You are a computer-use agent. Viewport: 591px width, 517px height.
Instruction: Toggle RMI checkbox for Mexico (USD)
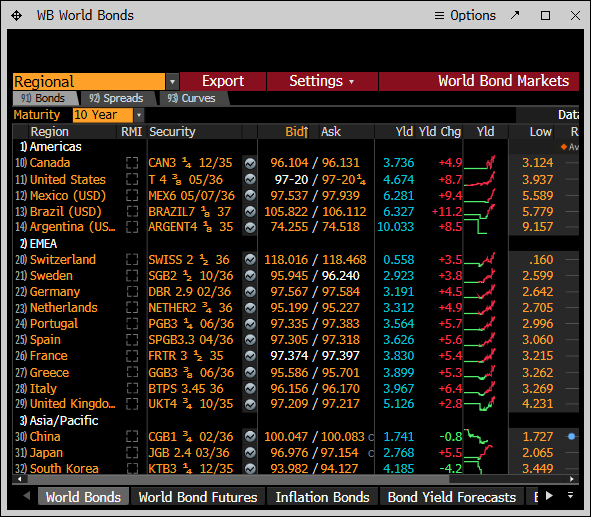pos(132,196)
